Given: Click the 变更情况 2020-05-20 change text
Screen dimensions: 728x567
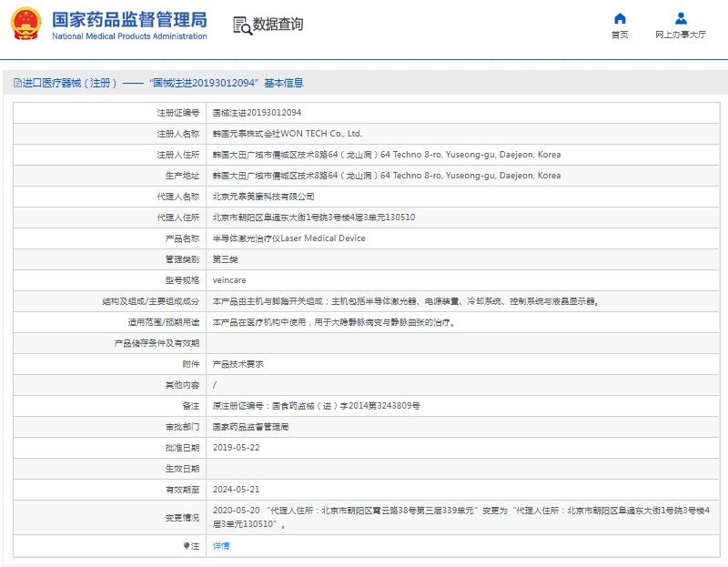Looking at the screenshot, I should pyautogui.click(x=461, y=517).
